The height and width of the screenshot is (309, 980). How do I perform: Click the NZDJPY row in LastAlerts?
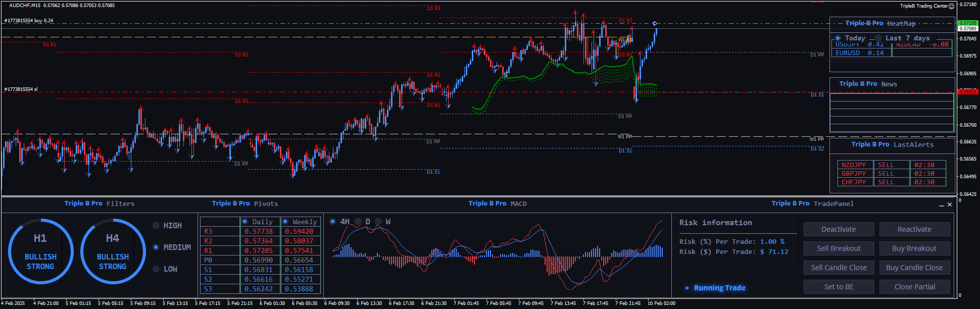(x=854, y=165)
